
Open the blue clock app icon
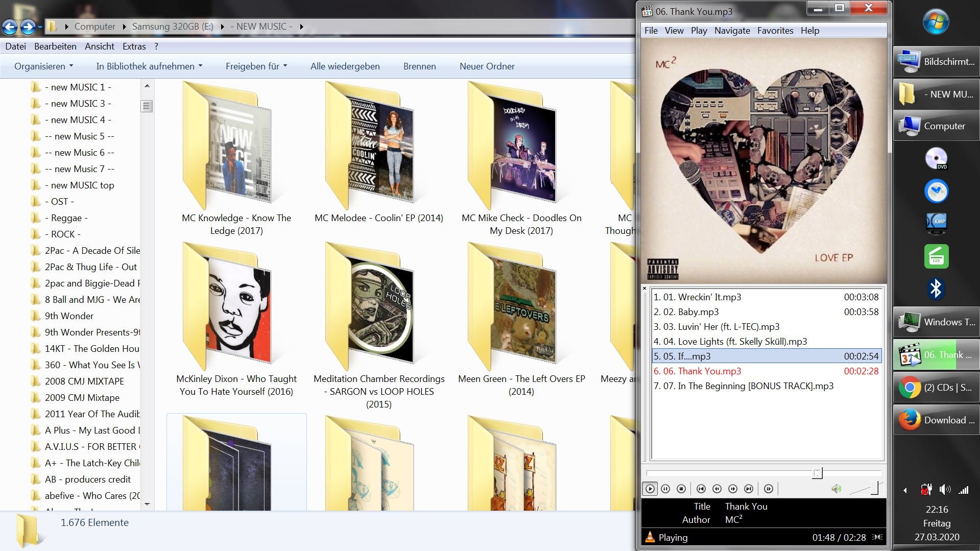pos(936,191)
